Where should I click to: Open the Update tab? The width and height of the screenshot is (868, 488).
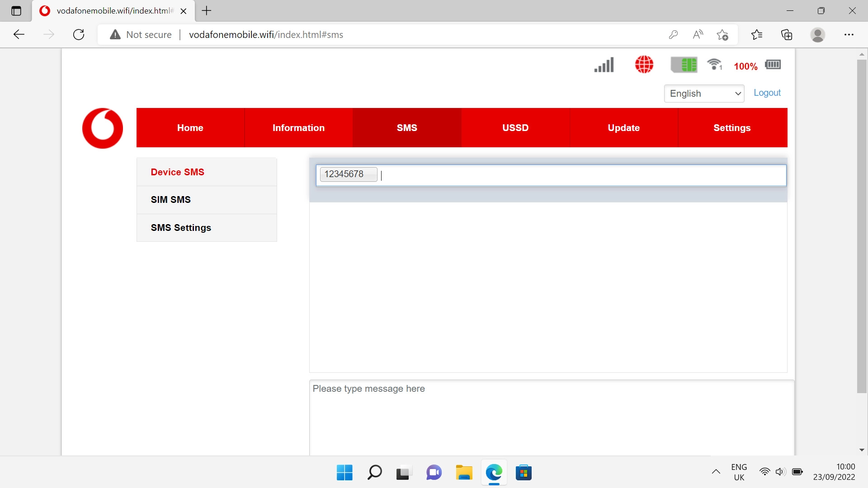pos(624,128)
